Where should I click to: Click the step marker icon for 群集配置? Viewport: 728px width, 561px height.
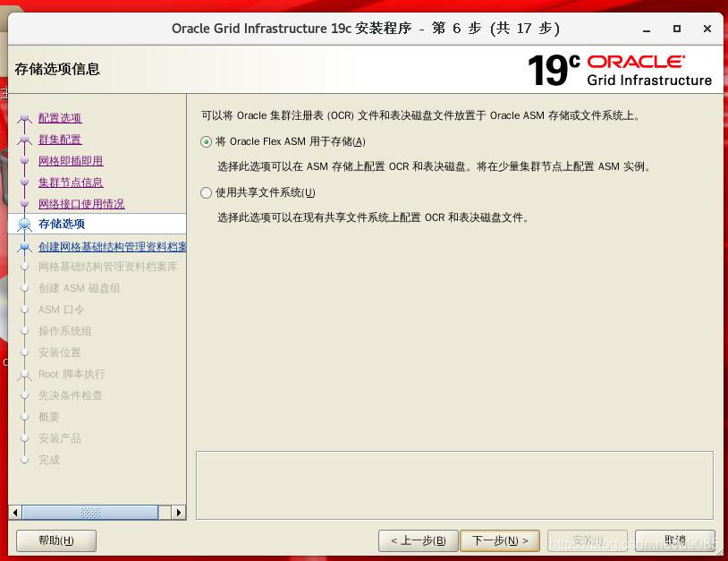pos(25,140)
